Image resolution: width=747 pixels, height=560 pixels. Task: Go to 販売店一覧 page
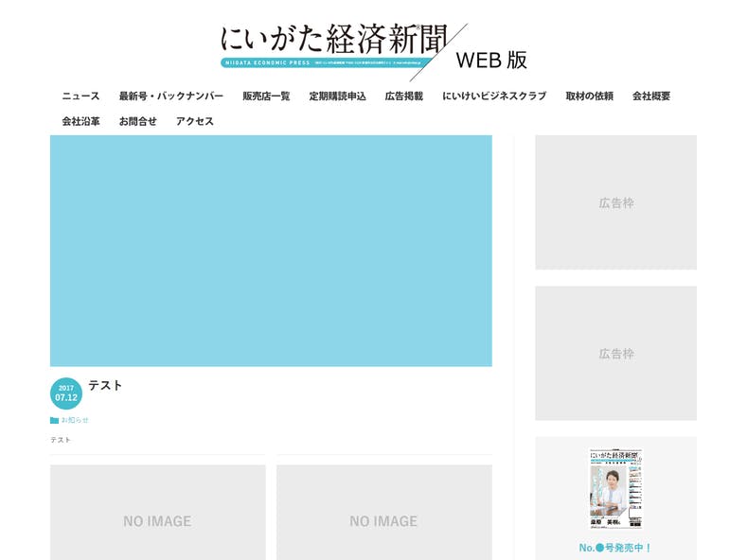pos(266,96)
